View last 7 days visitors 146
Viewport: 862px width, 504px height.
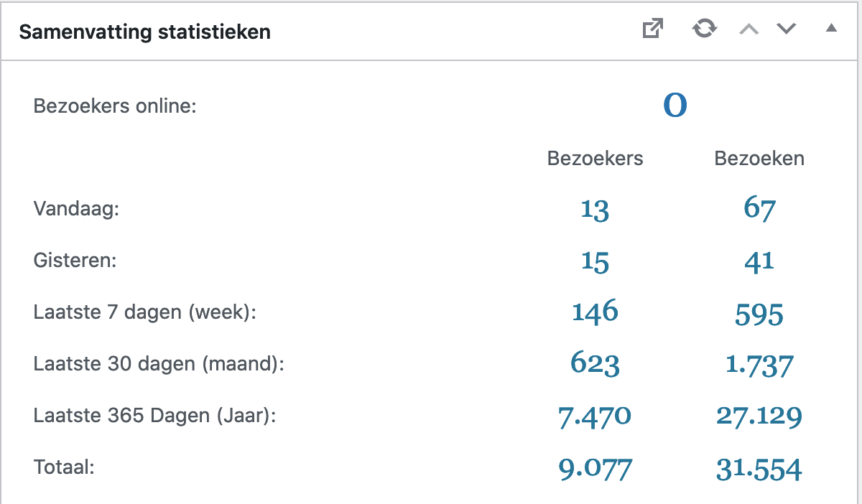click(595, 312)
